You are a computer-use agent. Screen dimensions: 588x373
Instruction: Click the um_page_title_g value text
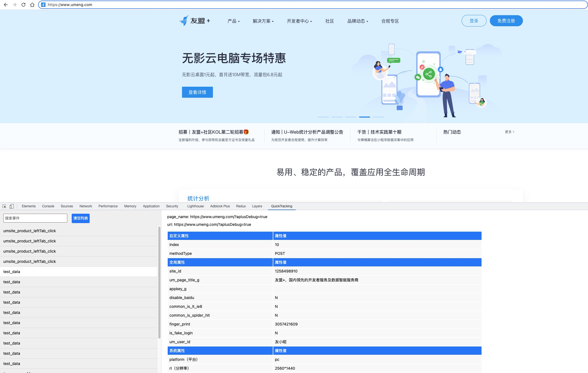click(317, 280)
